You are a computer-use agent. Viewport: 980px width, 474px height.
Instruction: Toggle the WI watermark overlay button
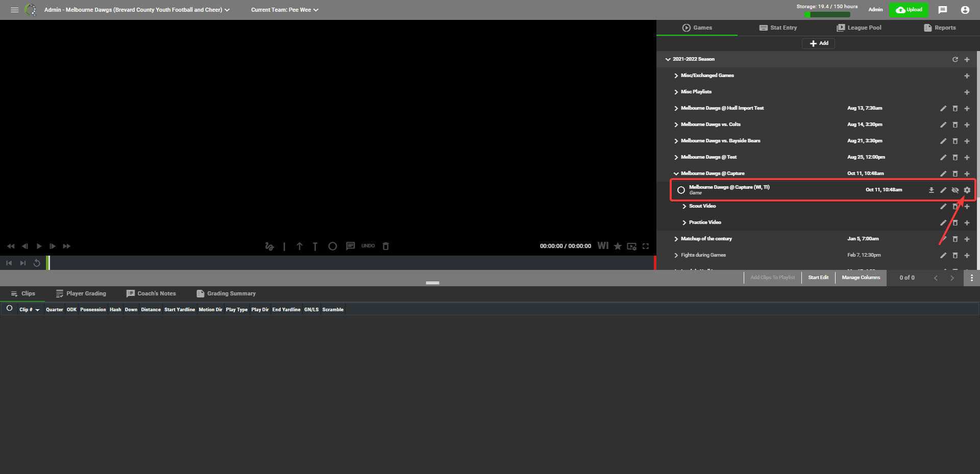pos(603,246)
